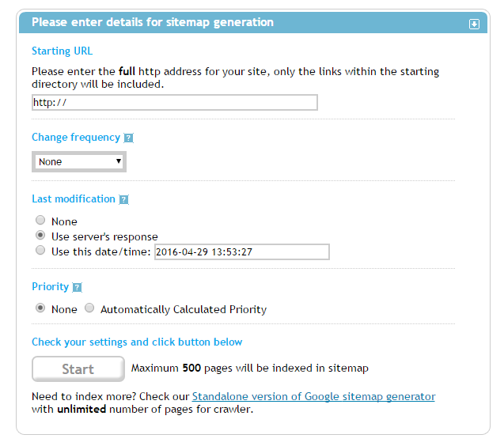Image resolution: width=504 pixels, height=446 pixels.
Task: Click the Priority label text
Action: coord(50,286)
